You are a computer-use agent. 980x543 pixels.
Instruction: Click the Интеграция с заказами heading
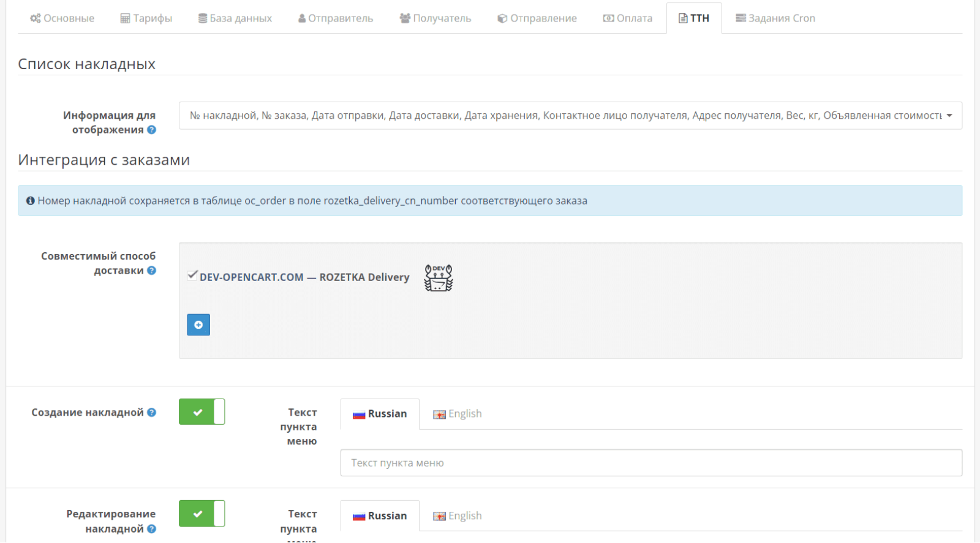pyautogui.click(x=104, y=160)
